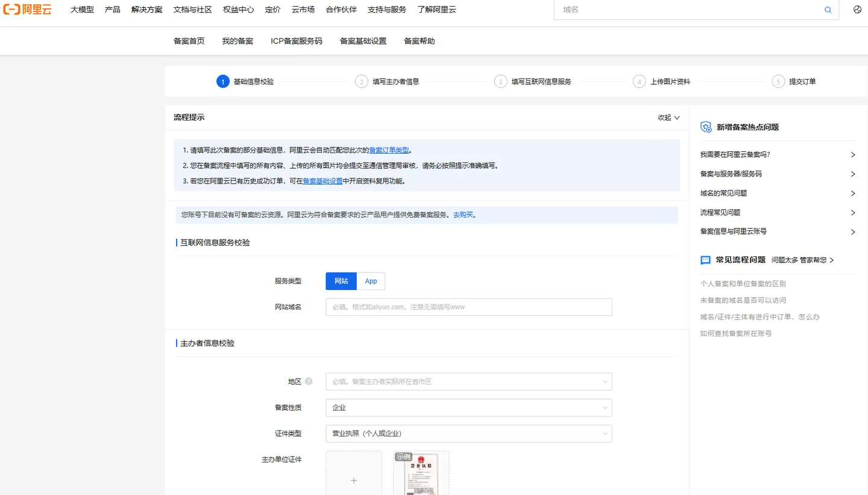Open 云市场 menu
868x495 pixels.
pos(303,10)
